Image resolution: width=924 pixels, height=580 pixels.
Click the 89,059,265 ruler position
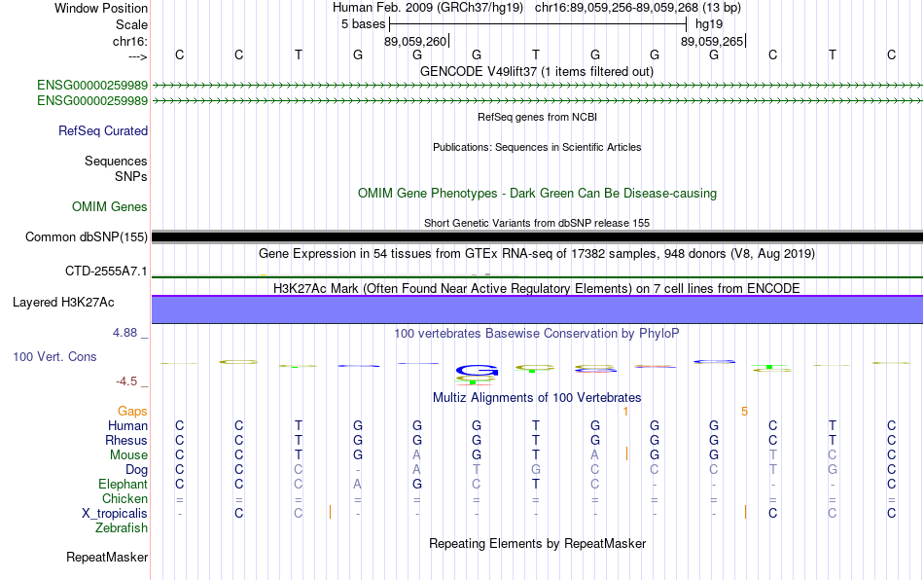[x=712, y=41]
